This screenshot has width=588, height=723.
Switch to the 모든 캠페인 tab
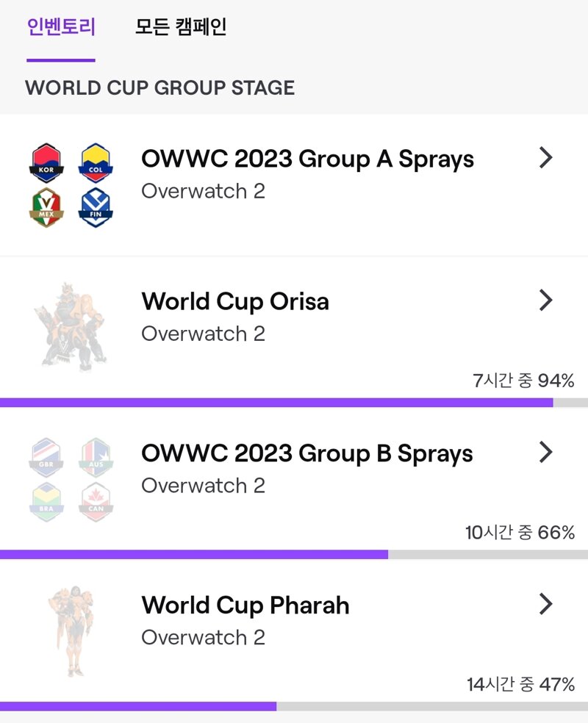tap(180, 26)
